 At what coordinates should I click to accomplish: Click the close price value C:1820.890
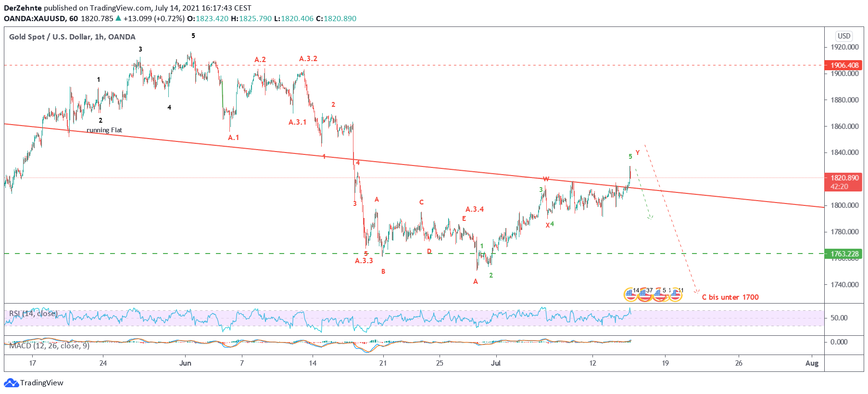(x=336, y=18)
